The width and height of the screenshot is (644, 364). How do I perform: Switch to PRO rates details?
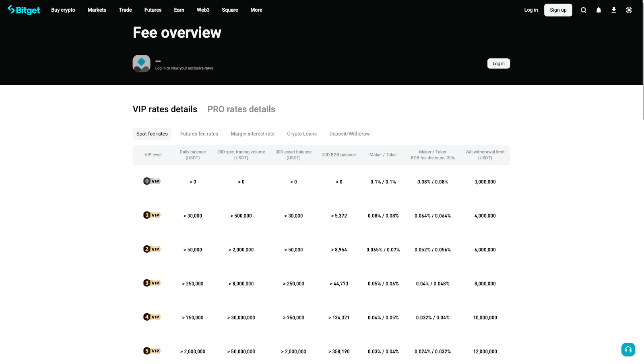[x=241, y=109]
